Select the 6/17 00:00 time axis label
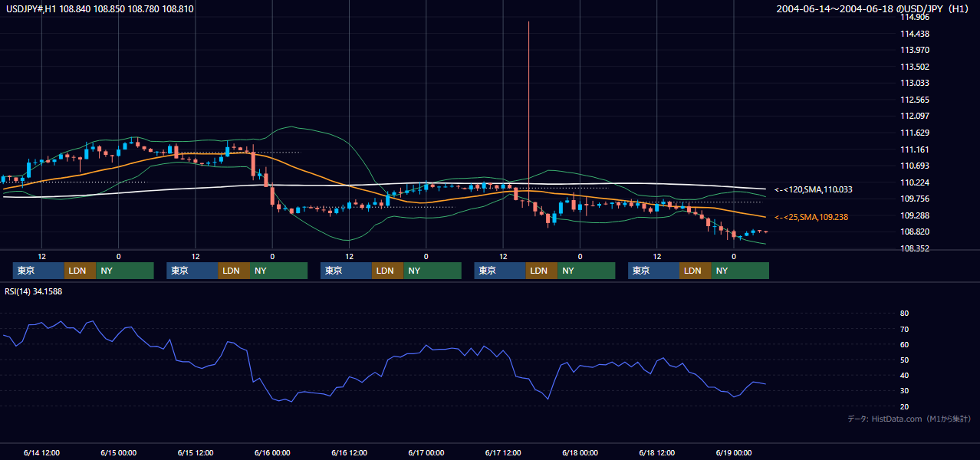This screenshot has width=980, height=460. coord(426,452)
